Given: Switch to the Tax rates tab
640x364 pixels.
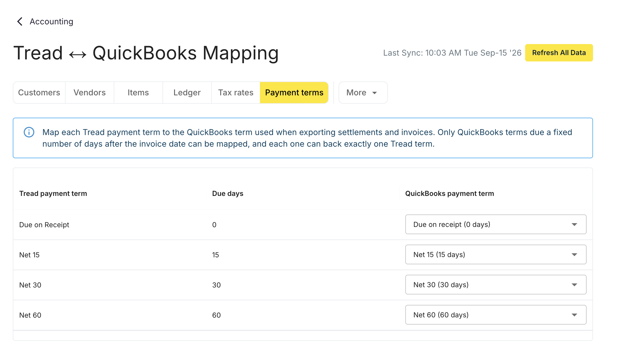Looking at the screenshot, I should [236, 92].
